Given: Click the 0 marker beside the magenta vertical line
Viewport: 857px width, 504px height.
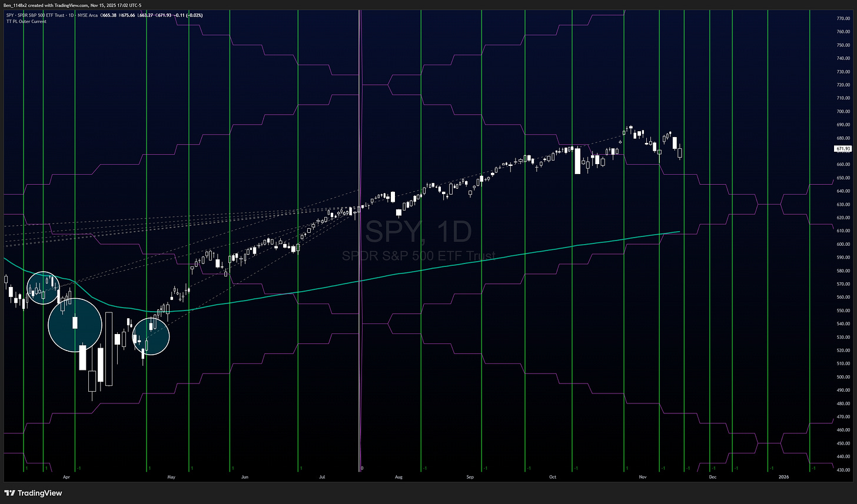Looking at the screenshot, I should click(x=362, y=468).
